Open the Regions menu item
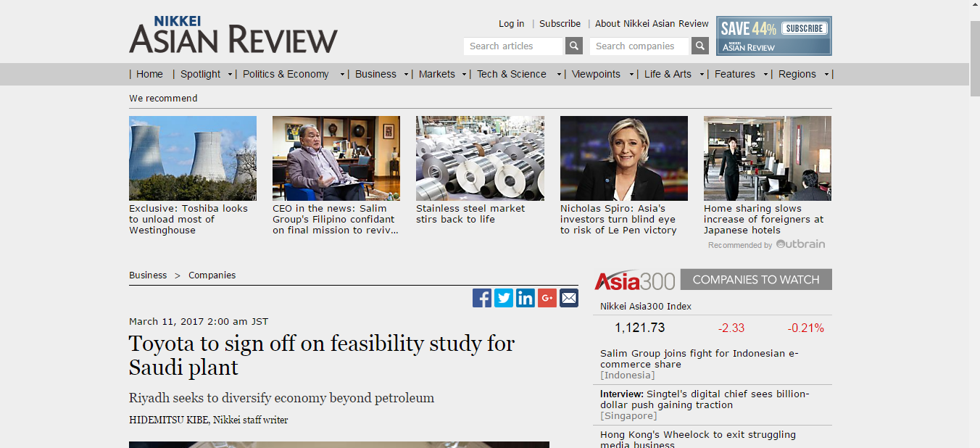The height and width of the screenshot is (448, 980). click(x=797, y=74)
